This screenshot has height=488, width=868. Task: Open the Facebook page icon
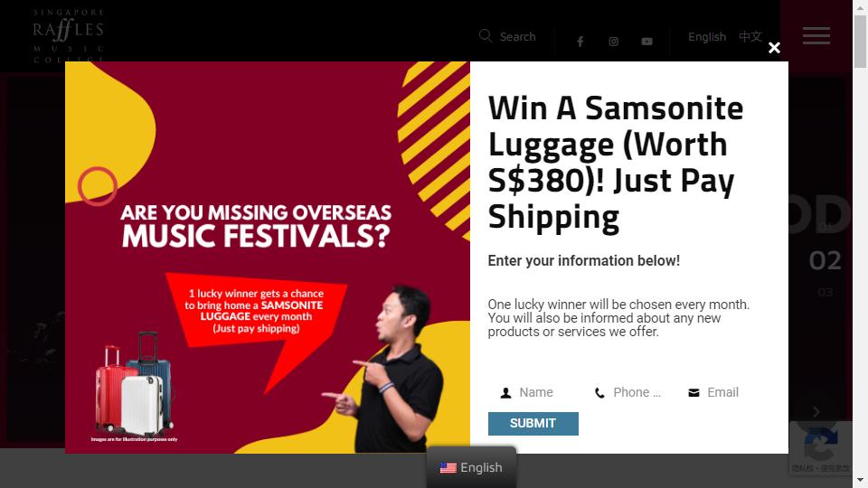(x=580, y=42)
